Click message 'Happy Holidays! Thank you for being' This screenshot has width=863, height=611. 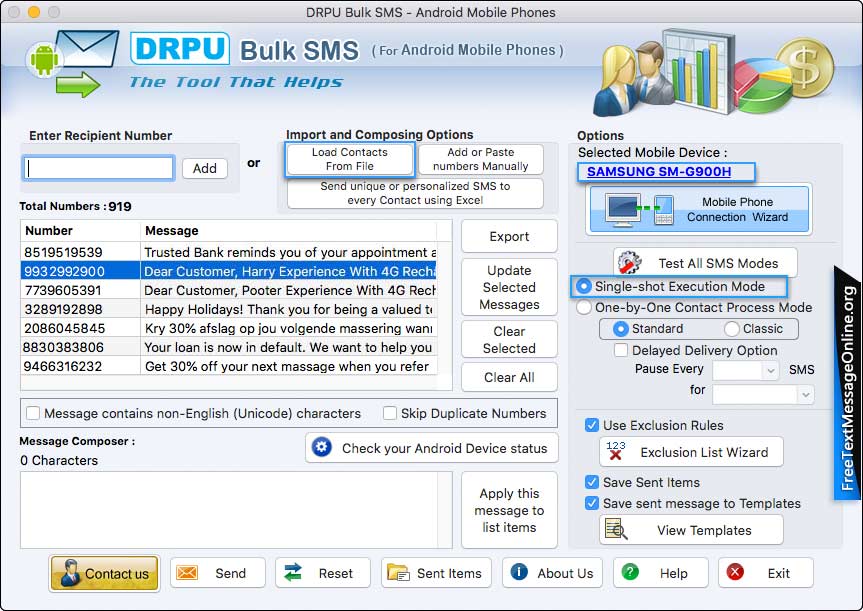(x=289, y=309)
